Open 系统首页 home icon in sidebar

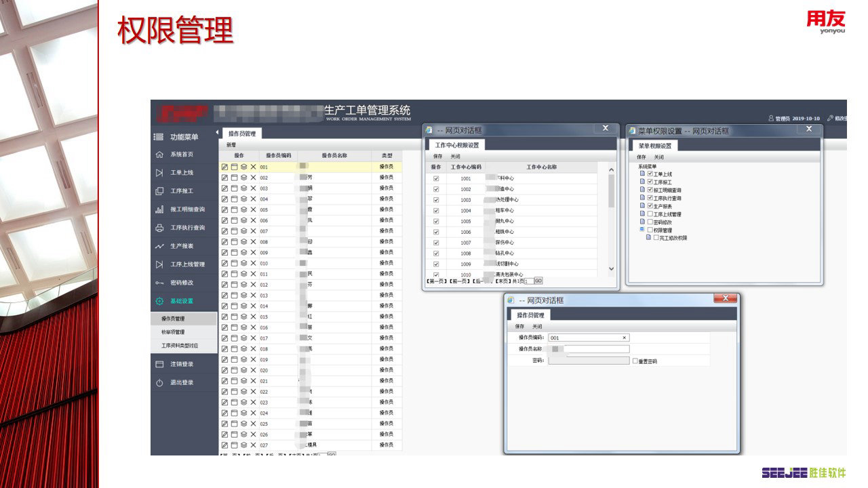click(159, 155)
